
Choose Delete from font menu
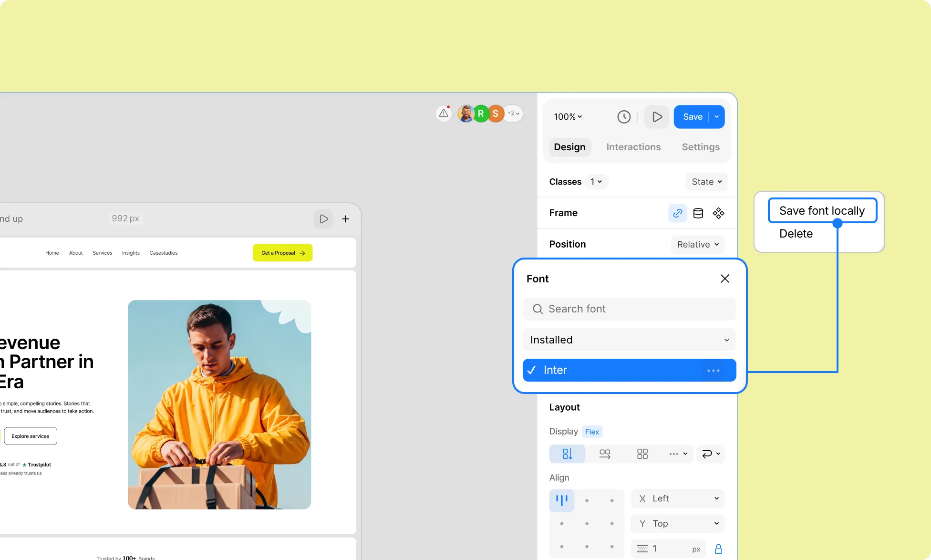tap(796, 234)
